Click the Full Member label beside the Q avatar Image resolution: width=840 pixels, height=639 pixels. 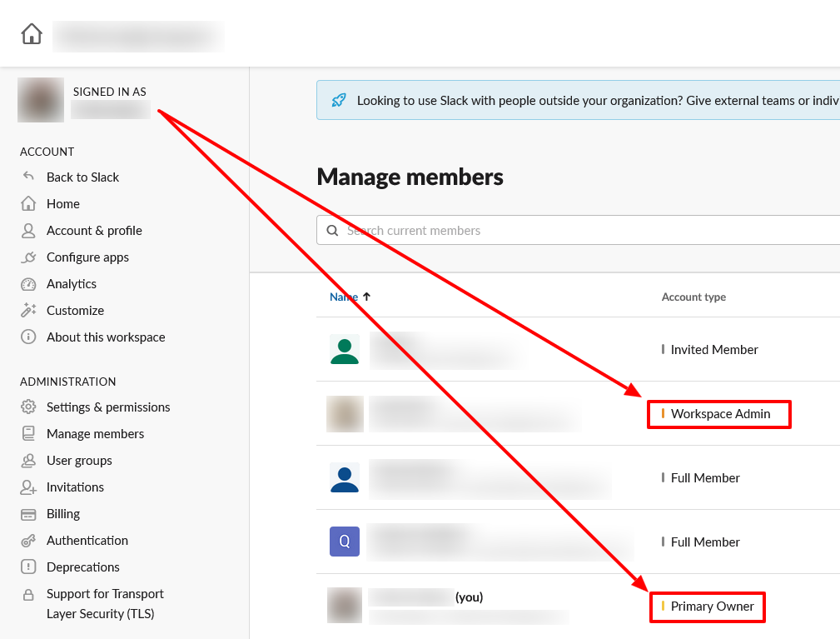coord(705,542)
